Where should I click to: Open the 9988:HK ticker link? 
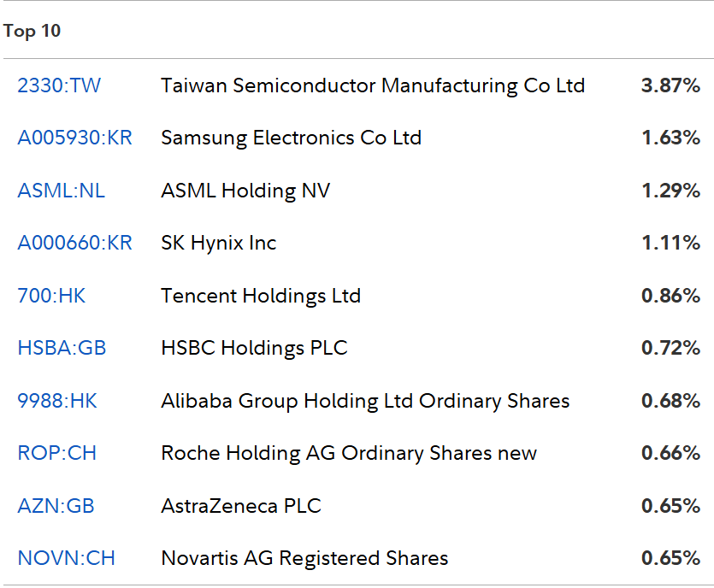tap(57, 401)
